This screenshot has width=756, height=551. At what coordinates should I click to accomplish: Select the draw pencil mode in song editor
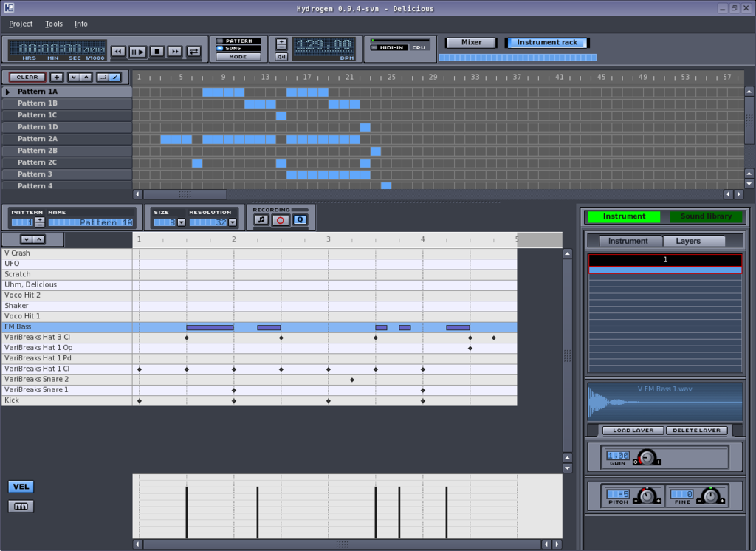click(x=114, y=77)
